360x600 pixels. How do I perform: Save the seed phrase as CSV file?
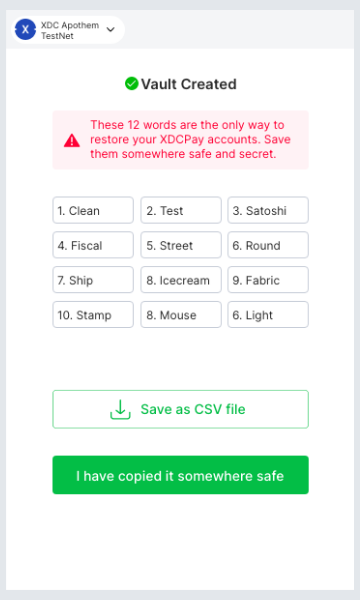click(x=181, y=409)
